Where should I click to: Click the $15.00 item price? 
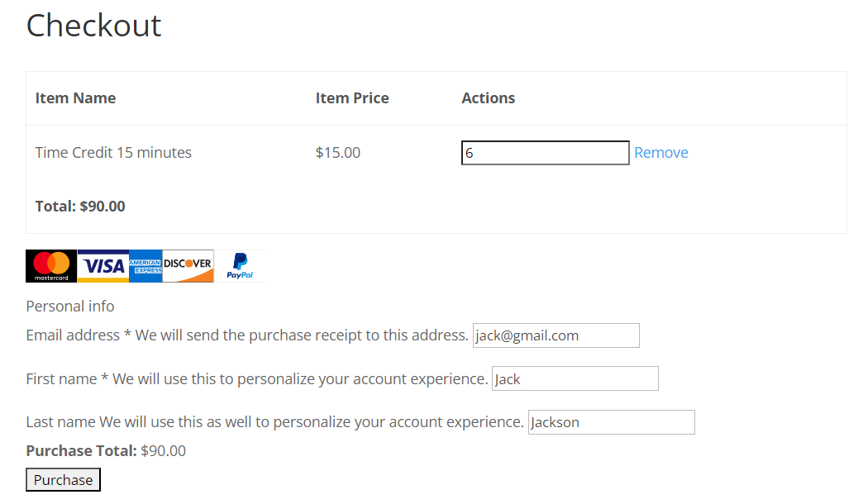pos(338,153)
